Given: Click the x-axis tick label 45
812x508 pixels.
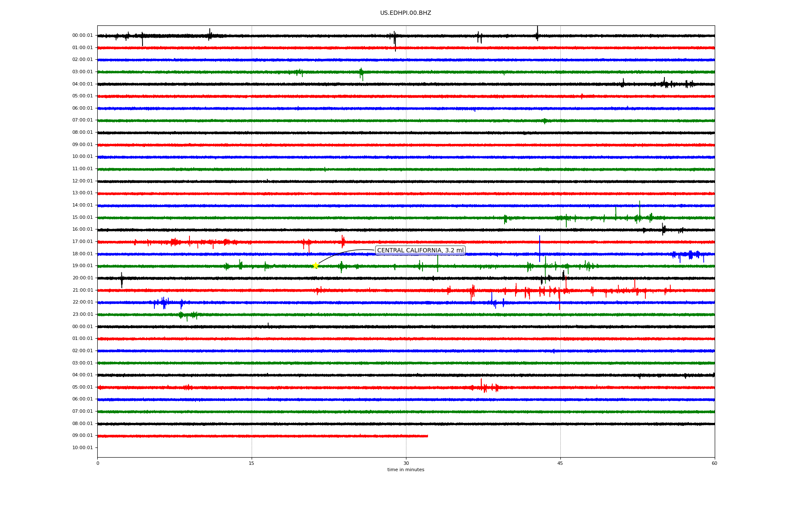Looking at the screenshot, I should tap(560, 463).
